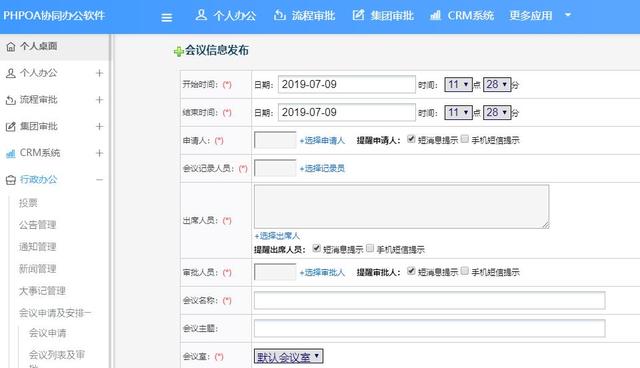Image resolution: width=640 pixels, height=368 pixels.
Task: Click the 流程审批 icon in sidebar
Action: coord(11,100)
